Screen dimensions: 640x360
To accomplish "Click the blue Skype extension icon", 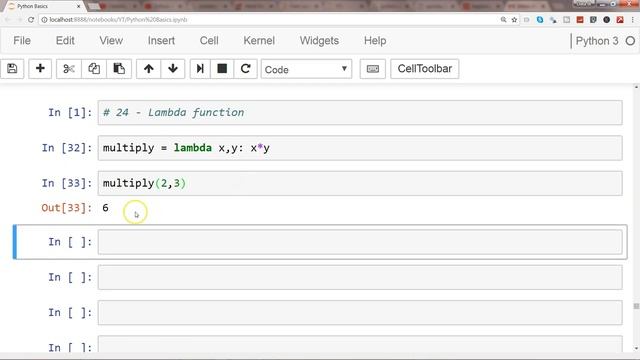I will click(x=540, y=20).
